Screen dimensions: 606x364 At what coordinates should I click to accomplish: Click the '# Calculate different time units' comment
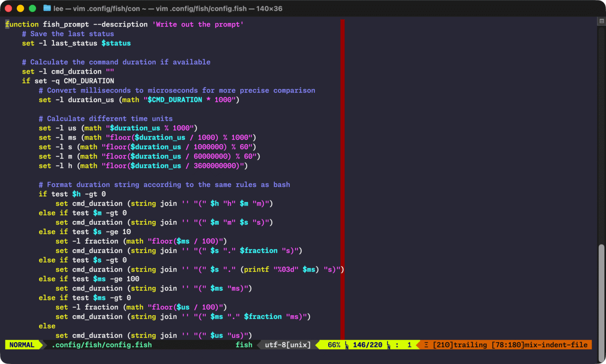[106, 119]
